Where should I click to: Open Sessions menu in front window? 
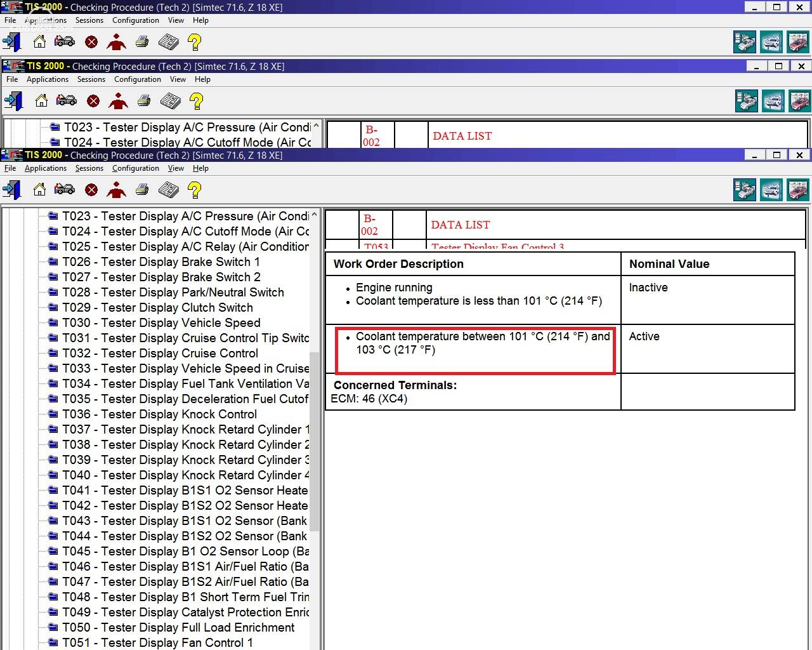click(x=89, y=168)
